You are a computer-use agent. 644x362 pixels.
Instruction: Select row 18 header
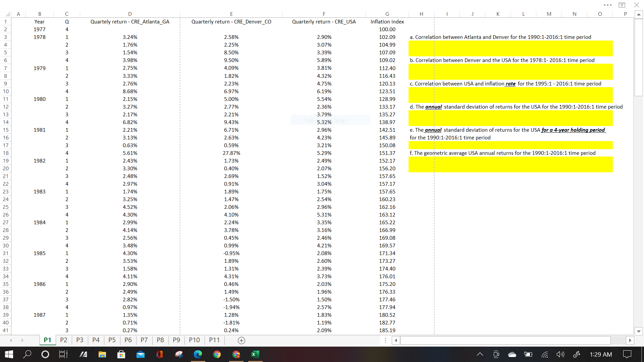point(6,153)
